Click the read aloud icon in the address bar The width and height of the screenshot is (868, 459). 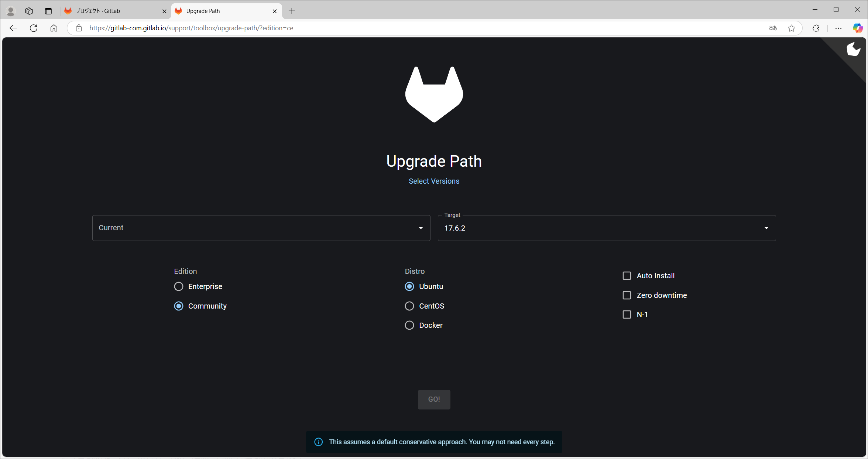tap(772, 28)
